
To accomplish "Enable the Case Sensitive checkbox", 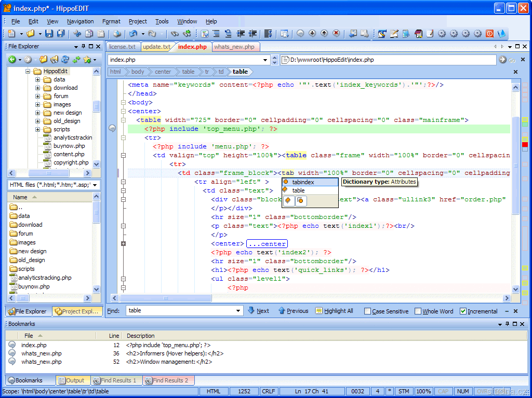I will pyautogui.click(x=368, y=311).
